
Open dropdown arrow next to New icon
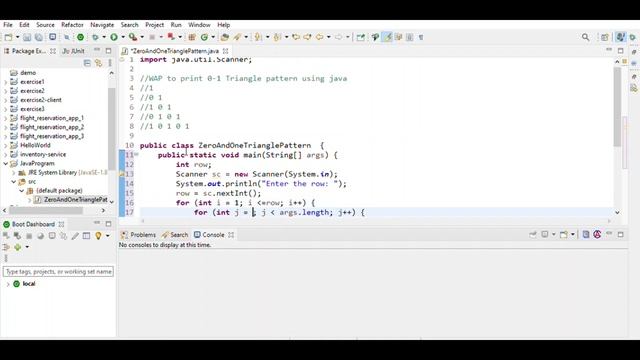(17, 37)
